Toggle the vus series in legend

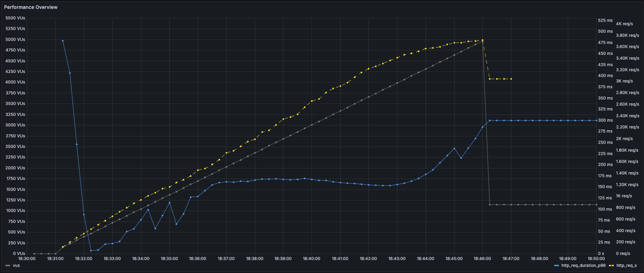click(16, 266)
